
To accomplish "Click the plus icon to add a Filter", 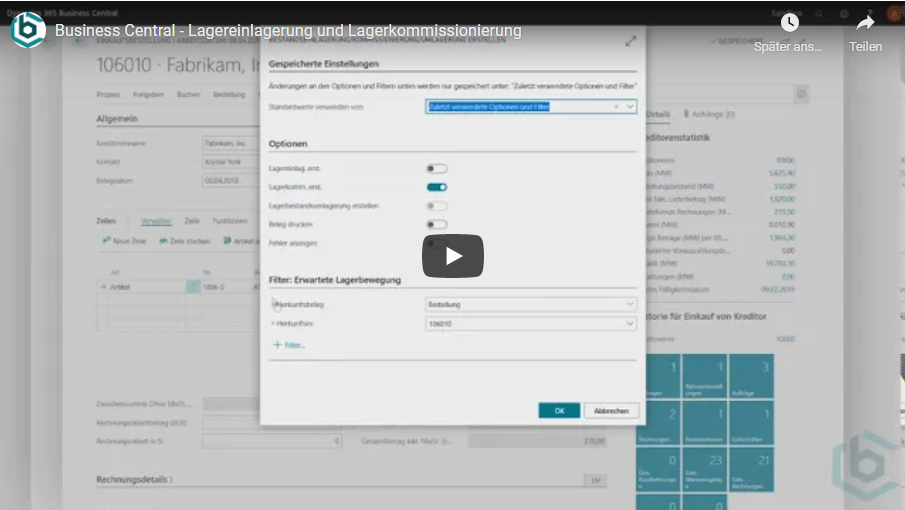I will click(x=277, y=344).
